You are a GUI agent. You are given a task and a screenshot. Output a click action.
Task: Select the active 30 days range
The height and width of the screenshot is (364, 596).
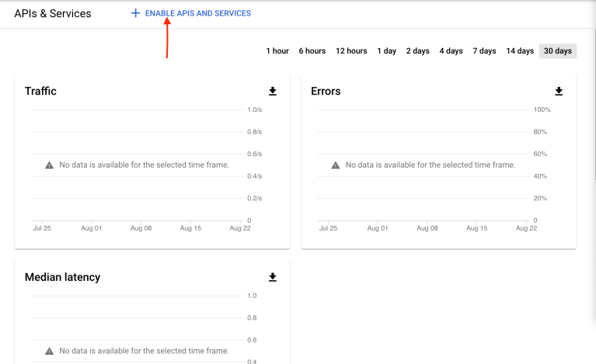click(557, 51)
